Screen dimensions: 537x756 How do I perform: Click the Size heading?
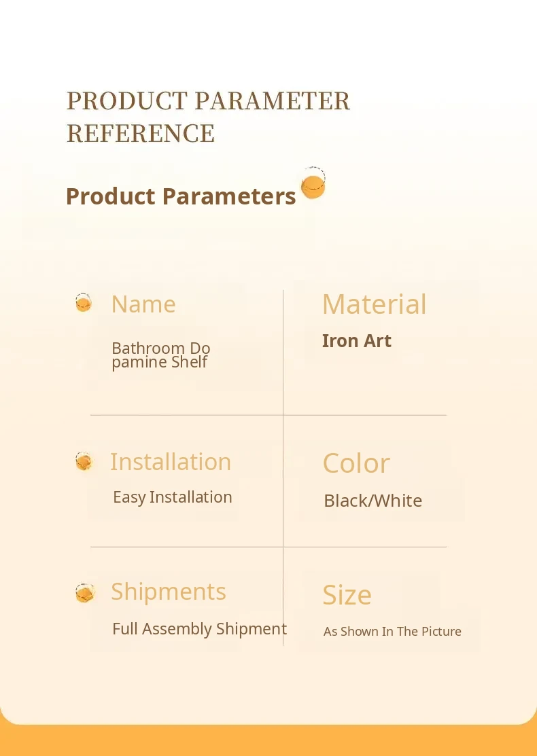pyautogui.click(x=347, y=595)
